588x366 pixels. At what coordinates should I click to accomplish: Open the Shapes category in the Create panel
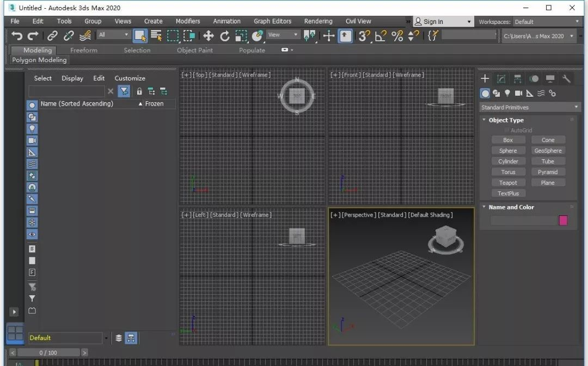tap(497, 93)
